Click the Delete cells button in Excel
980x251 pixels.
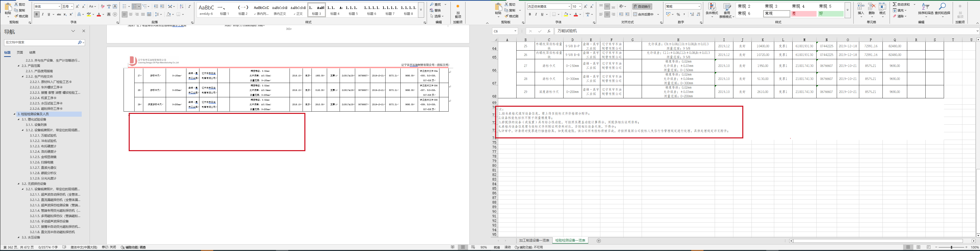[x=872, y=10]
